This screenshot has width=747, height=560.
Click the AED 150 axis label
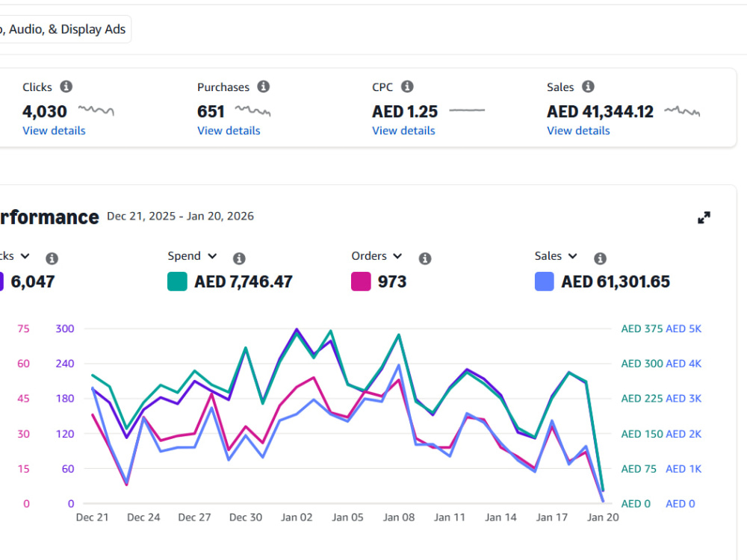point(642,434)
